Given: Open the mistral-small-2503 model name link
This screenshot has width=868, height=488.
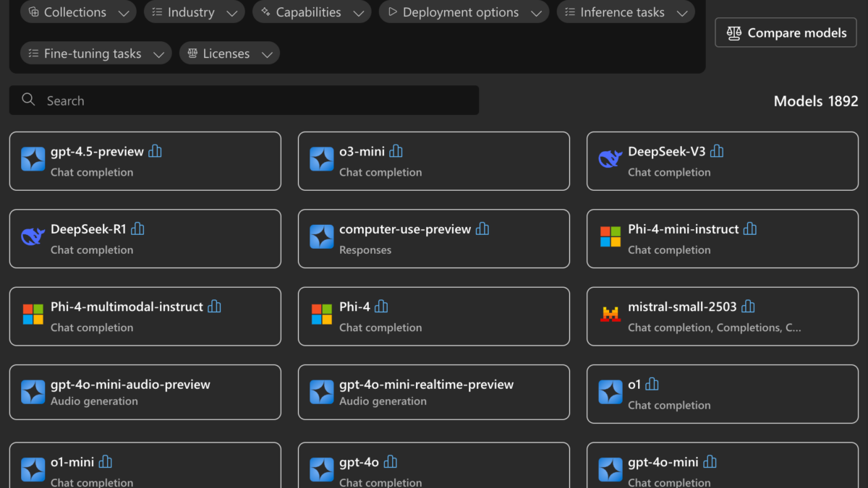Looking at the screenshot, I should [682, 307].
